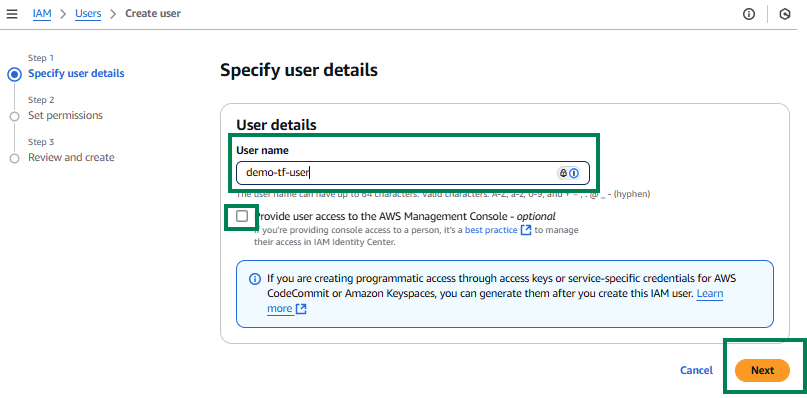Click the 'User name' field label

click(x=262, y=150)
